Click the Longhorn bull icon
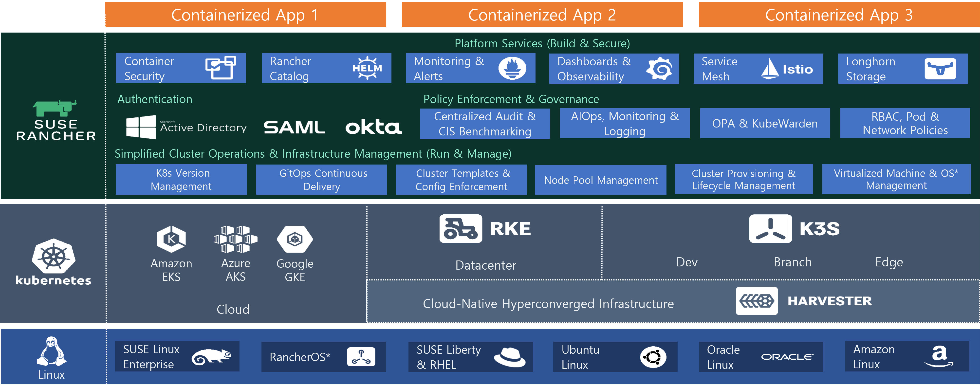980x388 pixels. (x=940, y=69)
